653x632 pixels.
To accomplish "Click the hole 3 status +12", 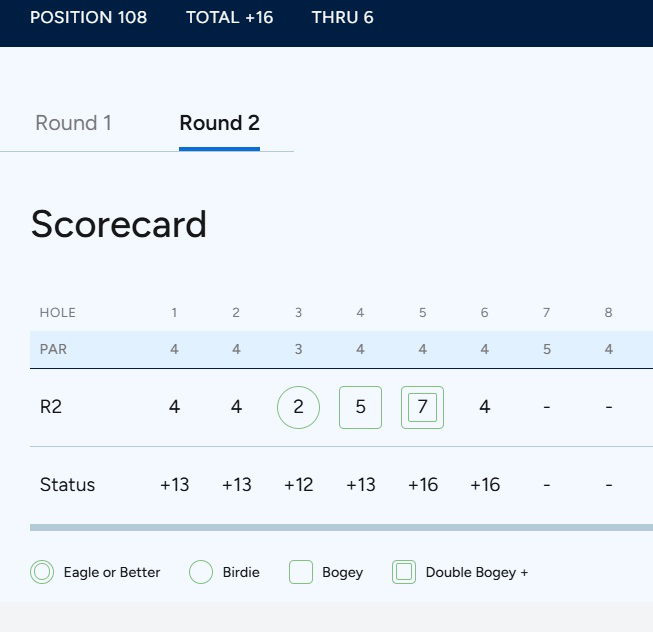I will [299, 485].
